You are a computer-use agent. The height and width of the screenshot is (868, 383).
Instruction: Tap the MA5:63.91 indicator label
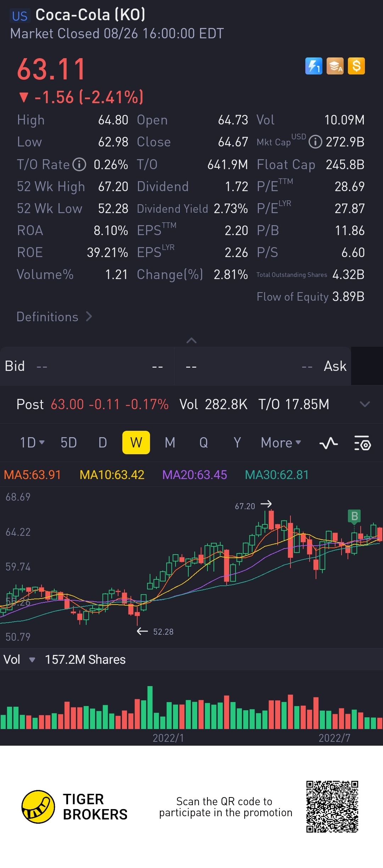pos(32,475)
